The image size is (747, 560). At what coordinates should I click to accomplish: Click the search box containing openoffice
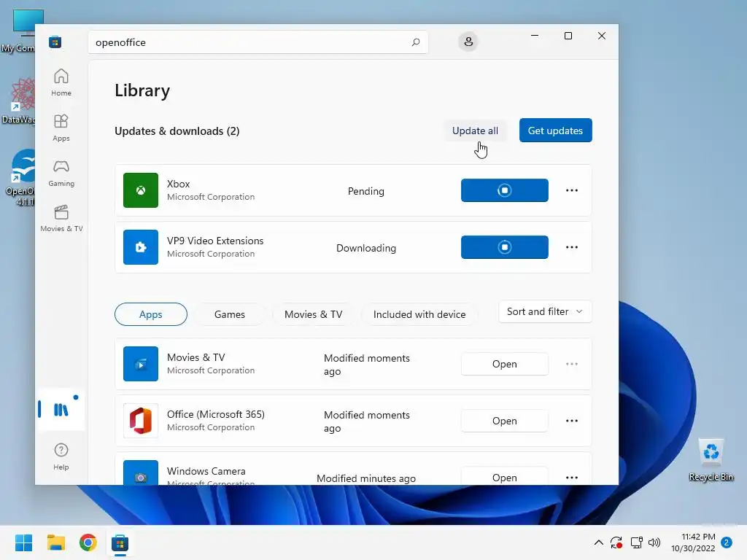pos(258,42)
